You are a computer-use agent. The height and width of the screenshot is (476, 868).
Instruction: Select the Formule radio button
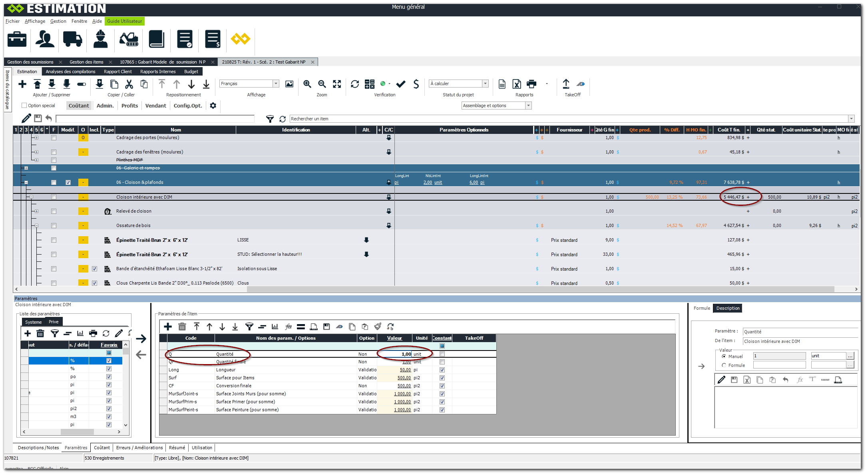[x=724, y=365]
